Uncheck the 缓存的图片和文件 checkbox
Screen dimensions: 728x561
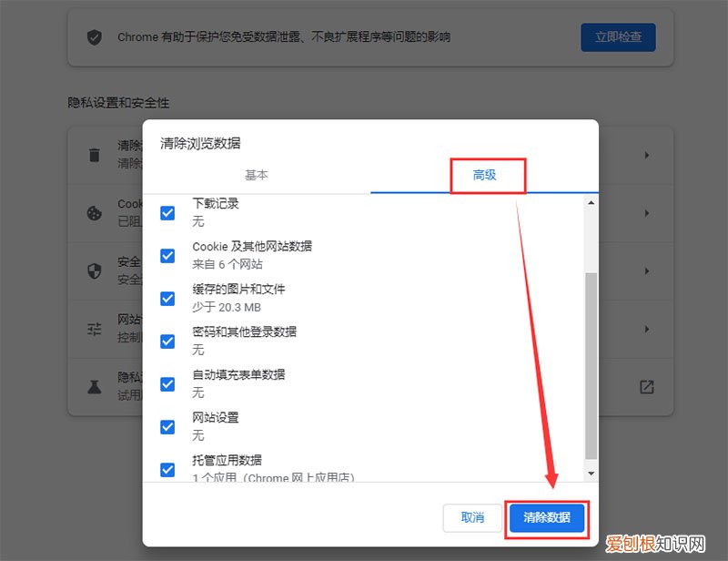pos(167,298)
